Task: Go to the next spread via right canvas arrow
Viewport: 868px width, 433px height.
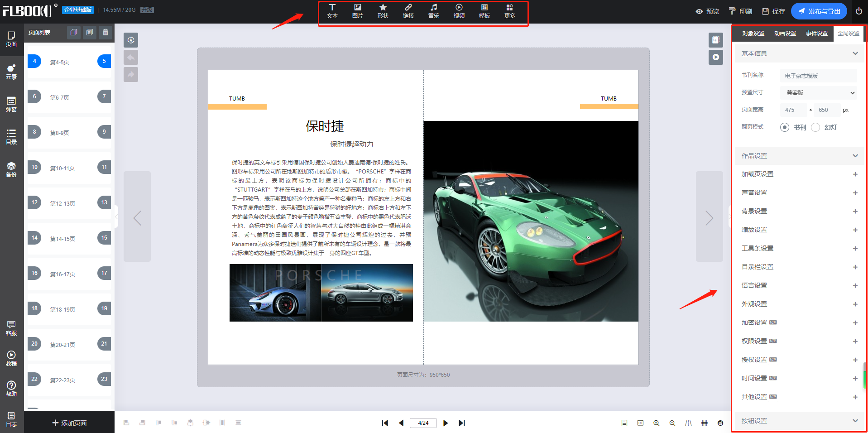Action: 709,216
